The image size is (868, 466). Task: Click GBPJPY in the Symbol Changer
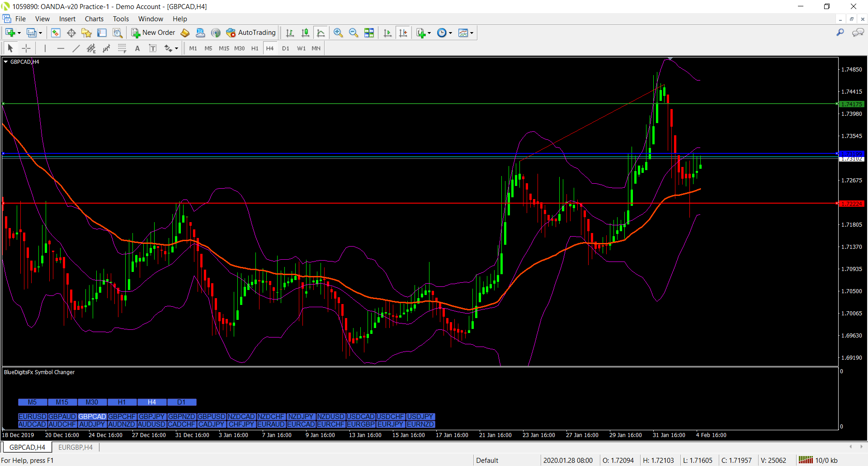coord(152,417)
